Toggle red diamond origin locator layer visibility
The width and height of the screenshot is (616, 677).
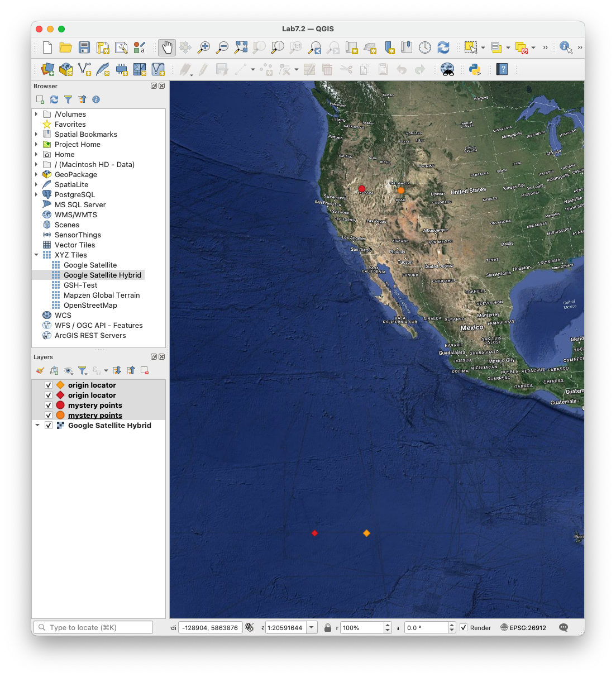[x=49, y=395]
